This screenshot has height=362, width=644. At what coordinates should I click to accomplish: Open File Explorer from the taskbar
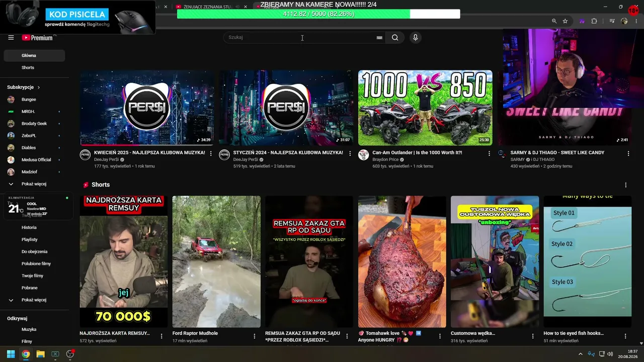click(40, 354)
